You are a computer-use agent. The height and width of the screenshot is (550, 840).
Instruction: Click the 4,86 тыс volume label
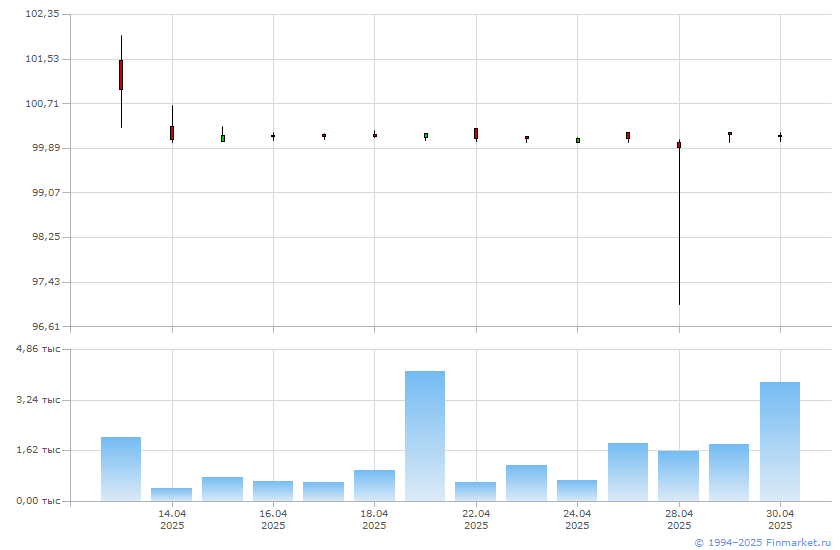[x=38, y=349]
